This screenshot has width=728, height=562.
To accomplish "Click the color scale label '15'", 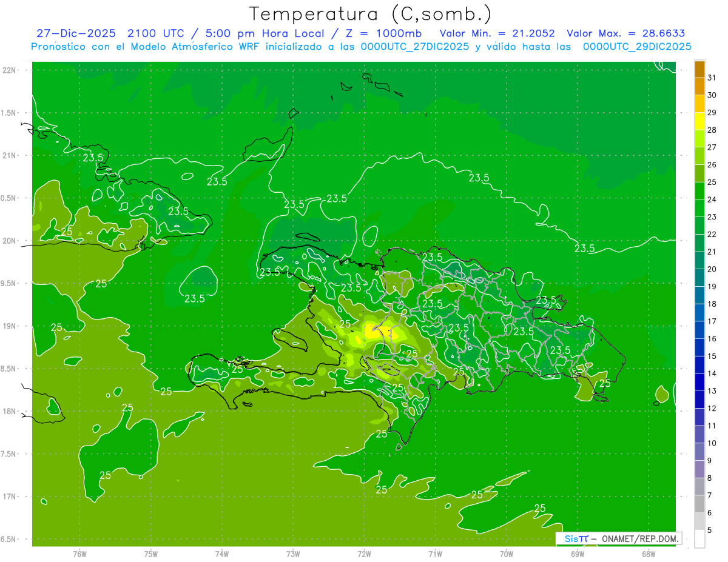I will click(712, 356).
